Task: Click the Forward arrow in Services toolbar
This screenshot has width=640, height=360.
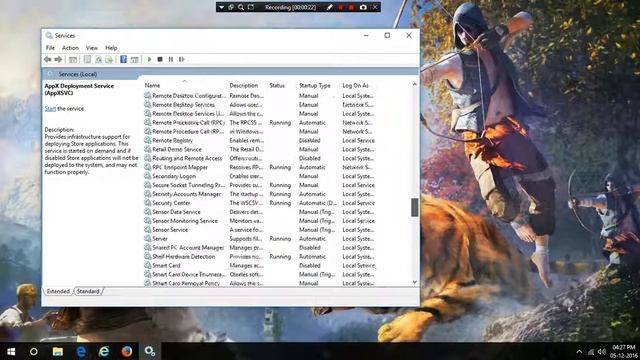Action: [x=58, y=60]
